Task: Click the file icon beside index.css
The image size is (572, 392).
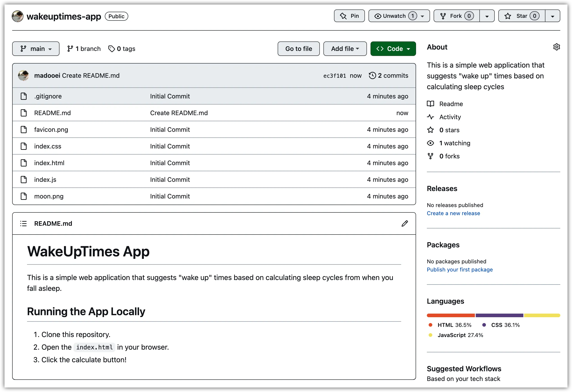Action: coord(24,146)
